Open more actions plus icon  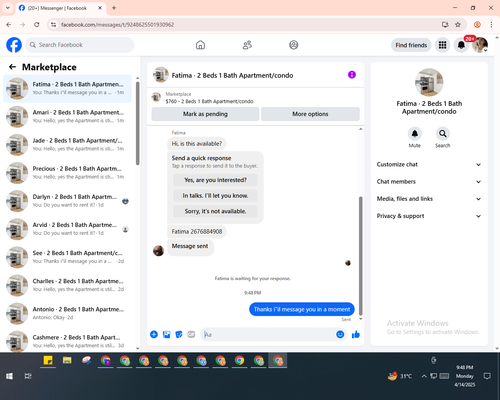point(154,334)
